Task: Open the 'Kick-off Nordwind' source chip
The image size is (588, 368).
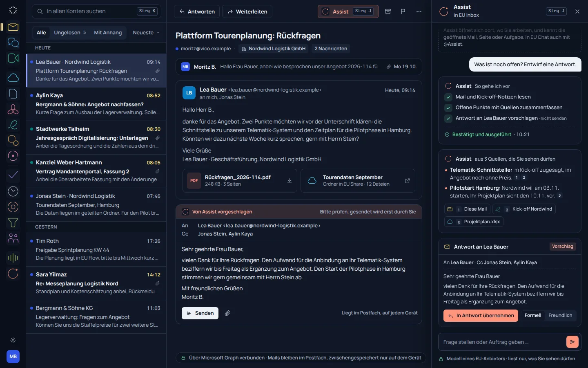Action: pos(524,209)
